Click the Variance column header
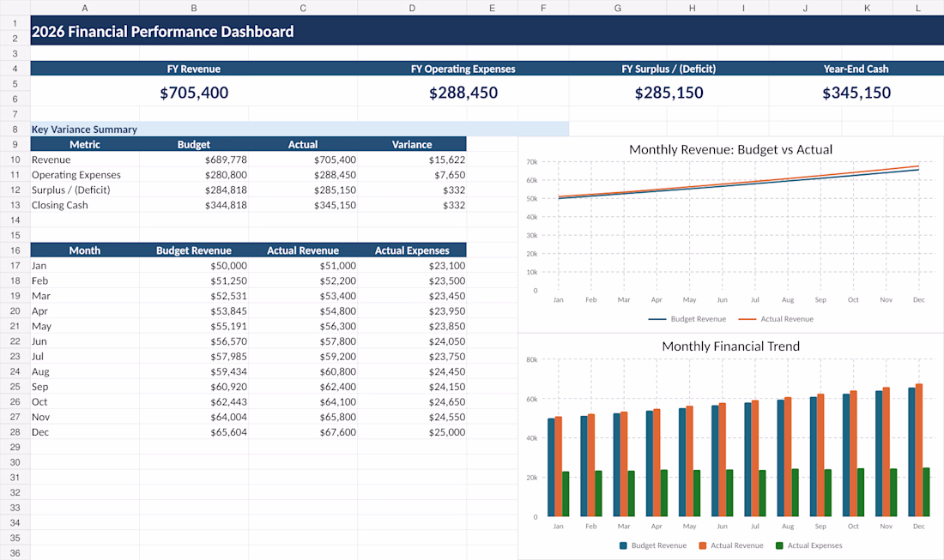 pos(412,144)
